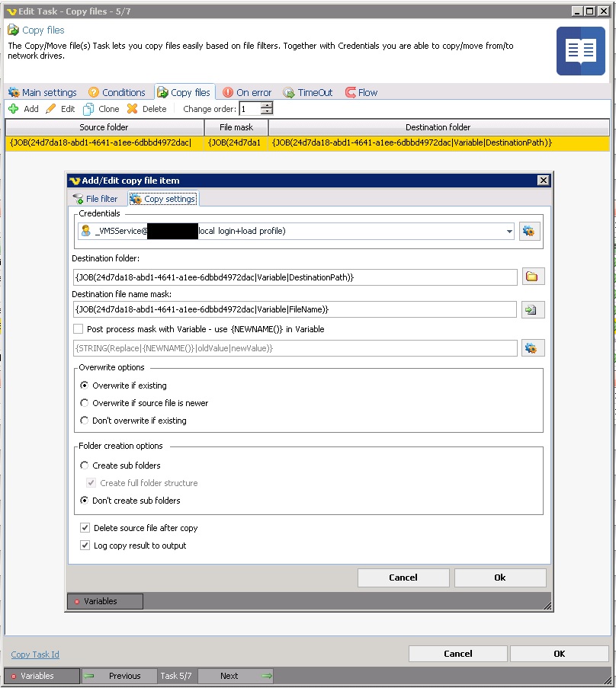
Task: Toggle Log copy result to output
Action: 85,546
